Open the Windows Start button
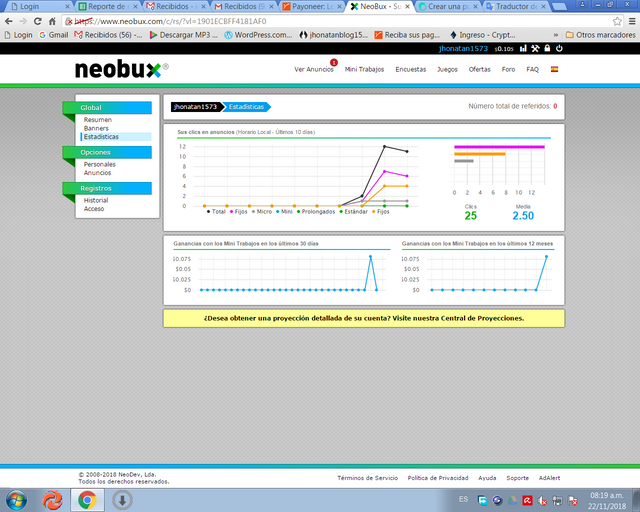The height and width of the screenshot is (512, 640). point(16,500)
